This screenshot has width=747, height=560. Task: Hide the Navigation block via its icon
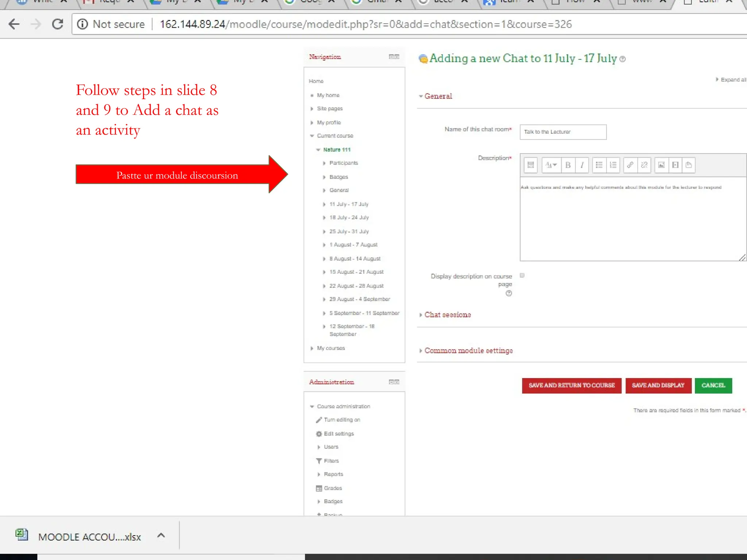(x=391, y=57)
